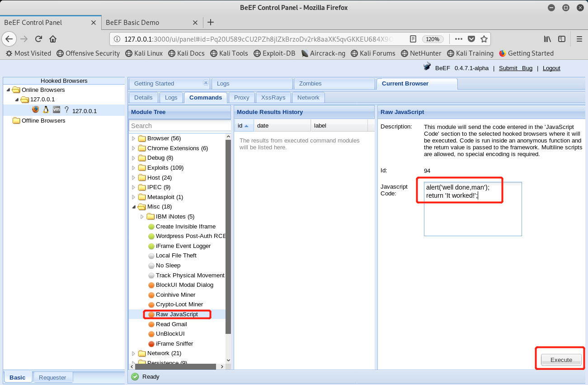Open a new tab with plus icon
Image resolution: width=588 pixels, height=385 pixels.
pyautogui.click(x=211, y=22)
